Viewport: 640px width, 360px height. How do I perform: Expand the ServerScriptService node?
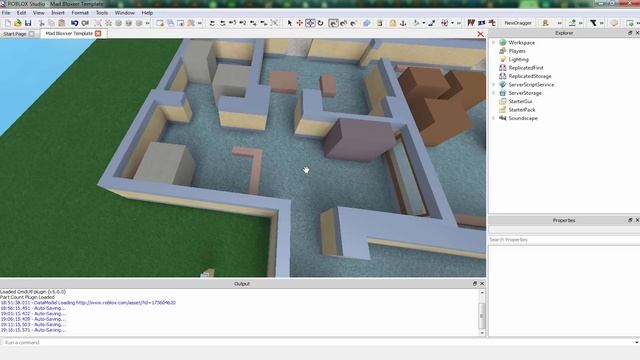point(493,84)
